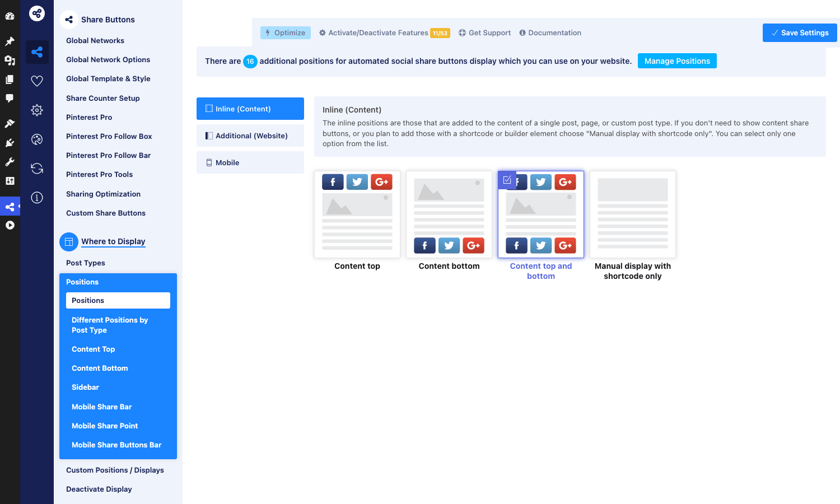Open Post Types menu item

(x=86, y=263)
